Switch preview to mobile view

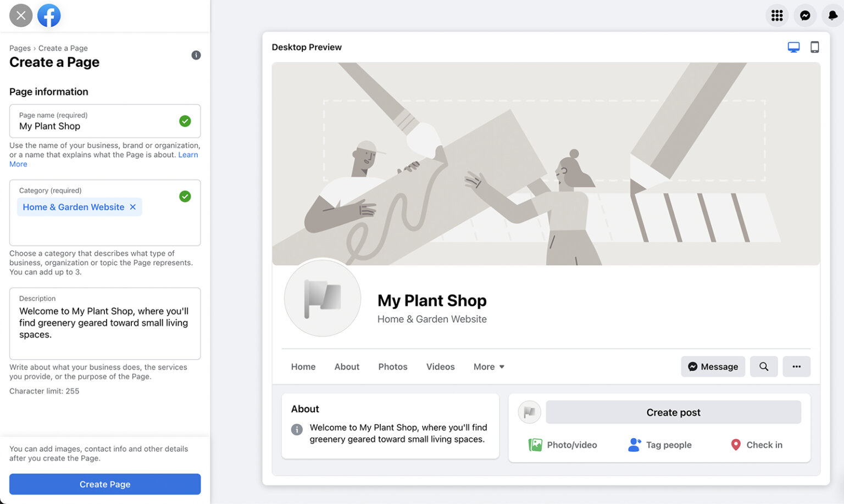(x=815, y=47)
